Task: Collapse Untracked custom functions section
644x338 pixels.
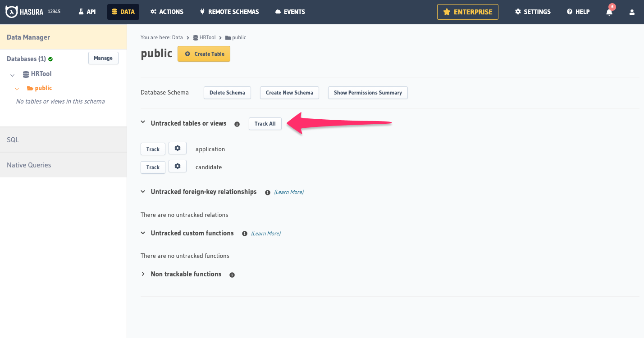Action: [x=143, y=233]
